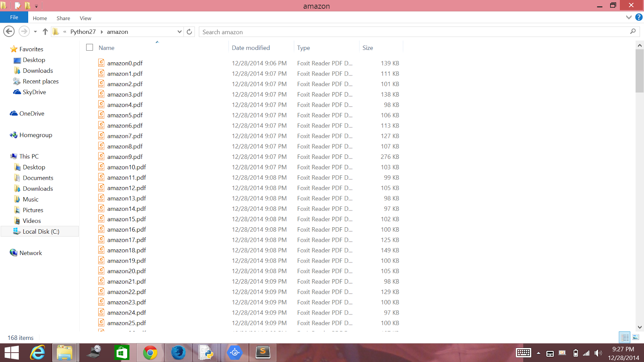Click the volume icon in system tray

click(599, 353)
